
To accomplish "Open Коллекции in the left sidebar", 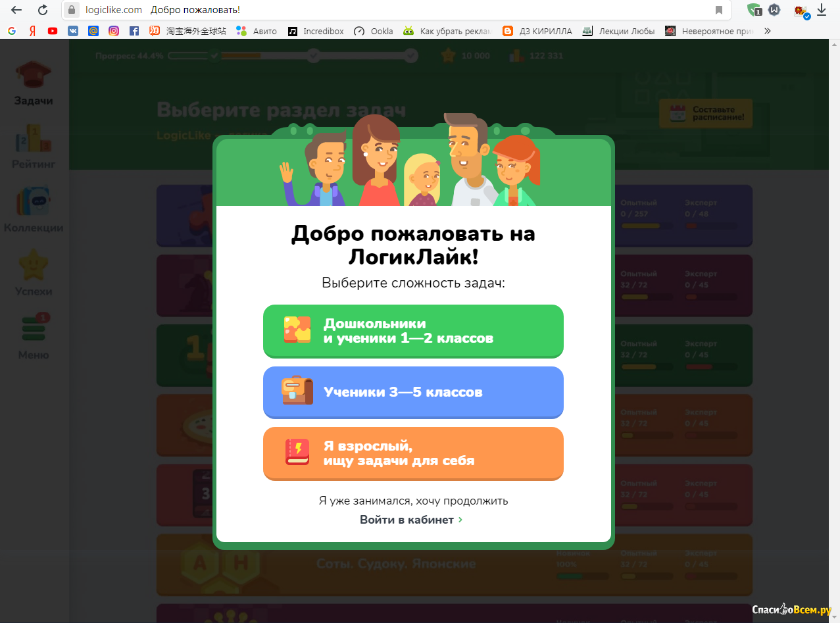I will point(34,211).
